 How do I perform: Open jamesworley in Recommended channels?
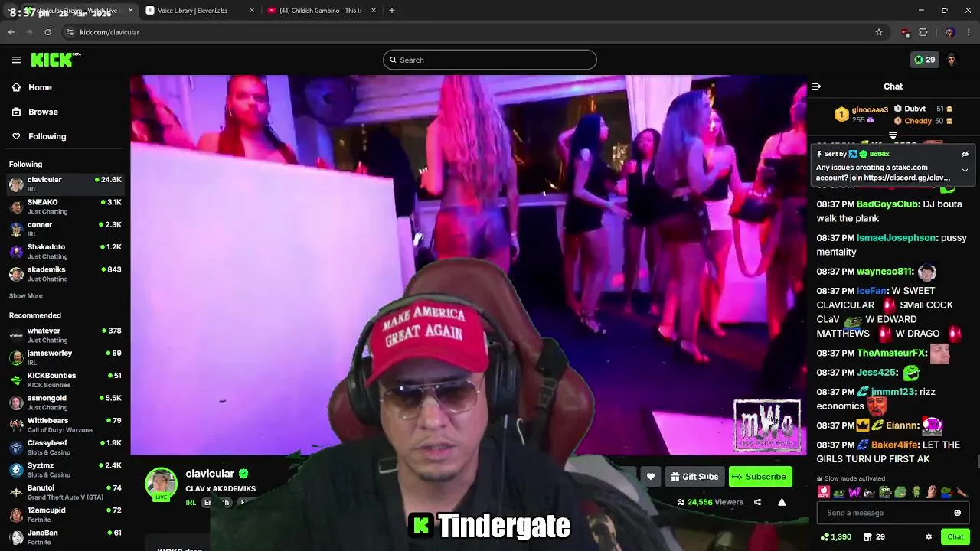click(65, 357)
